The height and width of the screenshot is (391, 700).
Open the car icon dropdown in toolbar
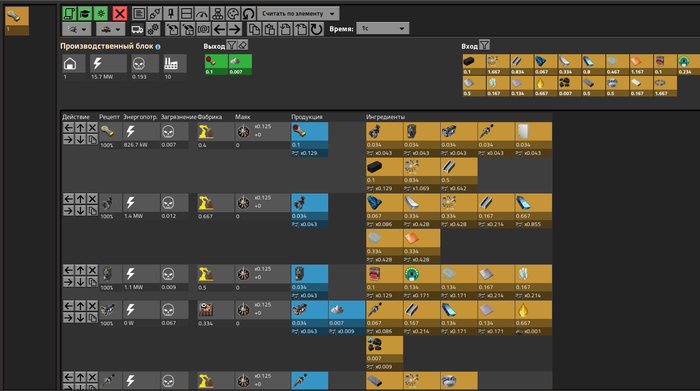coord(110,29)
